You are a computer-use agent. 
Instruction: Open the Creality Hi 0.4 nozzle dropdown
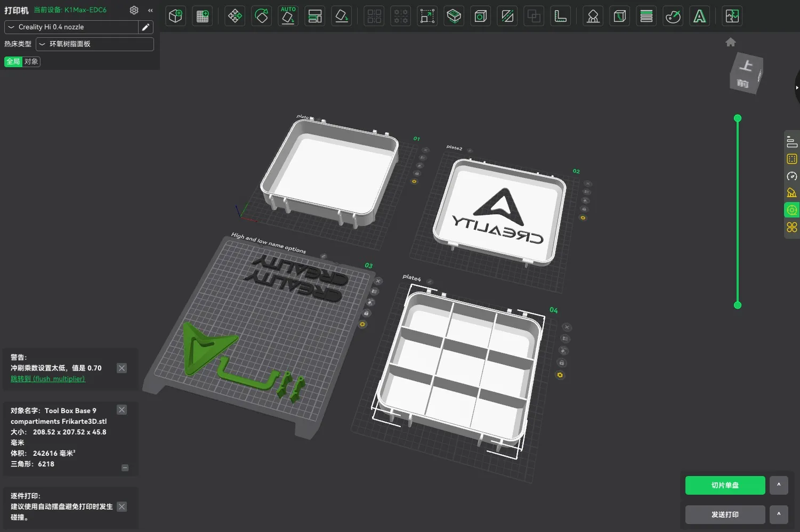(71, 27)
